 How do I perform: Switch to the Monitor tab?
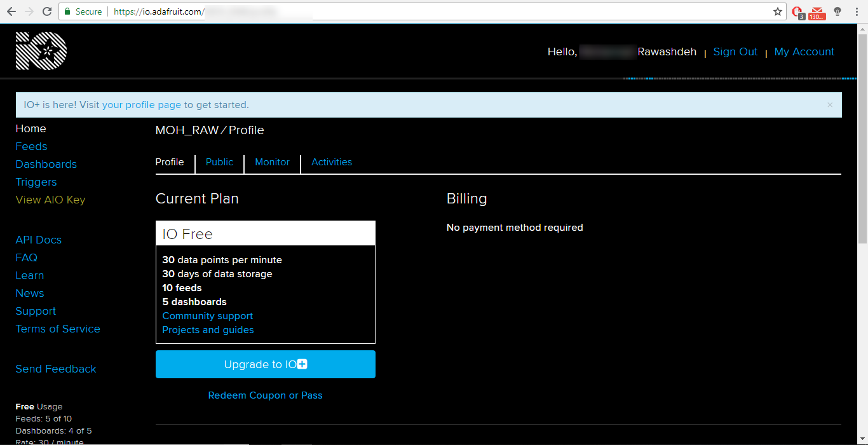tap(272, 162)
